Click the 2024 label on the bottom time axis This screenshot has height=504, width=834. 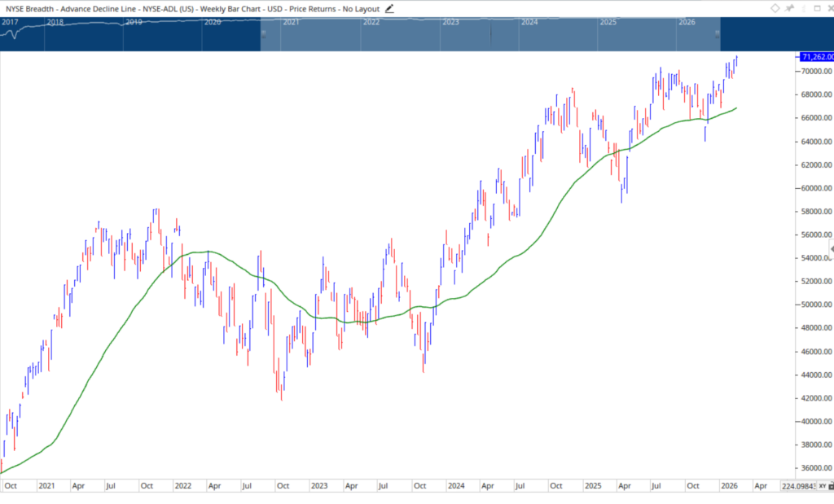tap(454, 485)
